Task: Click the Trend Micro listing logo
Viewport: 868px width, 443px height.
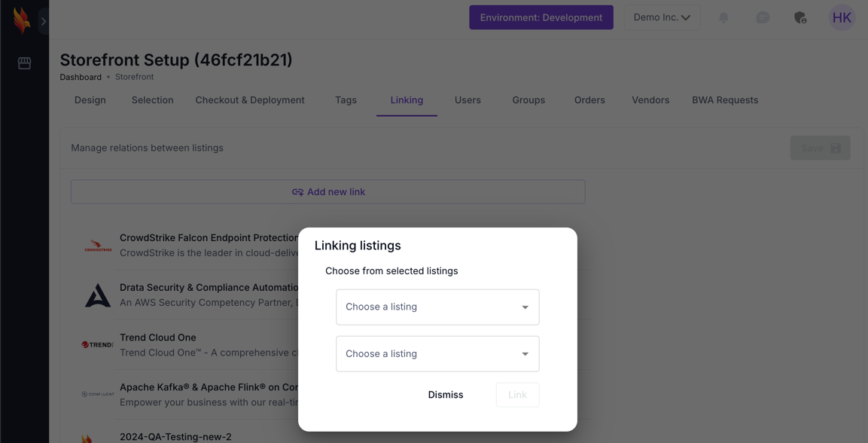Action: (97, 345)
